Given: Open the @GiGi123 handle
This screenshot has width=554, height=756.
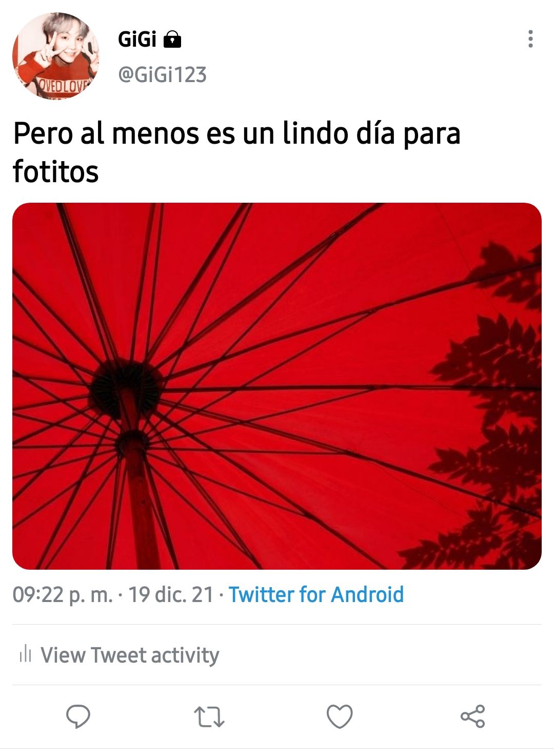Looking at the screenshot, I should (x=162, y=75).
